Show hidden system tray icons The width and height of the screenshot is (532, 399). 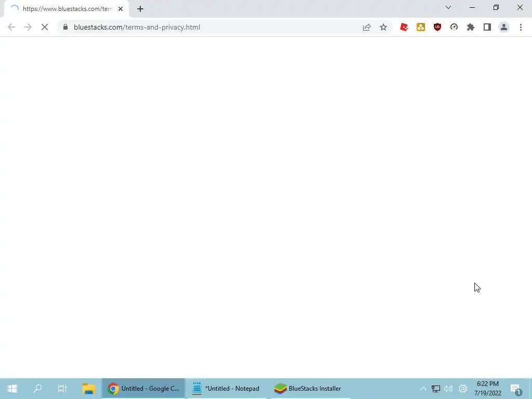pyautogui.click(x=423, y=389)
